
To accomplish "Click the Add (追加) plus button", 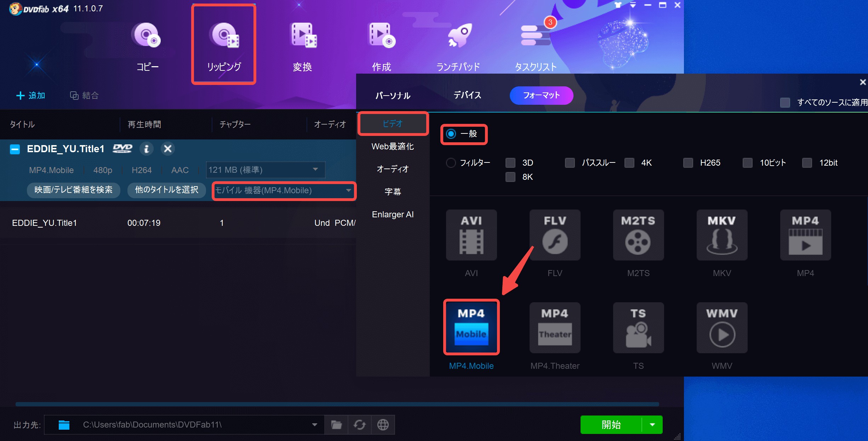I will pyautogui.click(x=31, y=96).
